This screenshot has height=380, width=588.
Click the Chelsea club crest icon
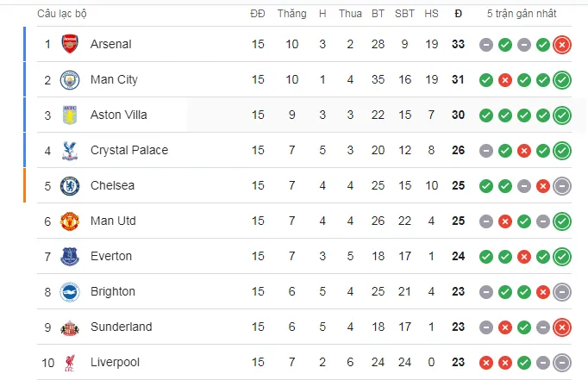(70, 185)
